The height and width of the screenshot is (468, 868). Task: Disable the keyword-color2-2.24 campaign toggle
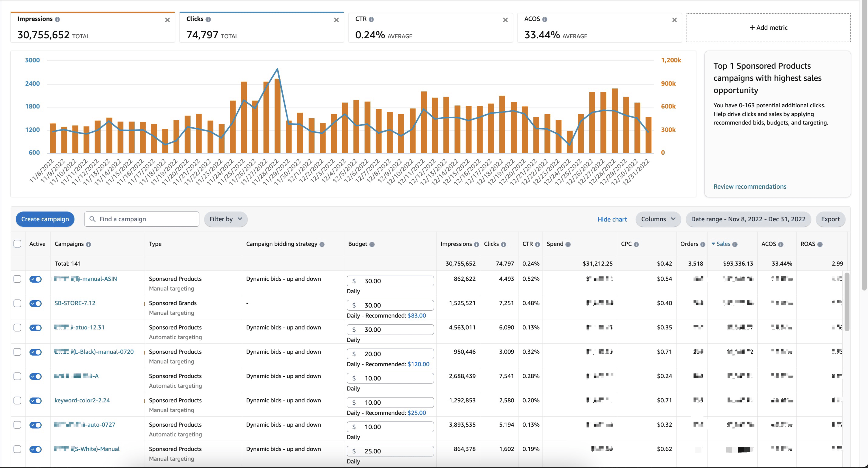tap(35, 400)
